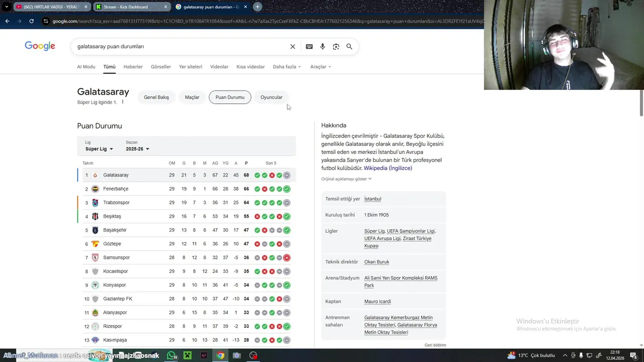Click the Google search input field
Viewport: 644px width, 362px height.
181,46
